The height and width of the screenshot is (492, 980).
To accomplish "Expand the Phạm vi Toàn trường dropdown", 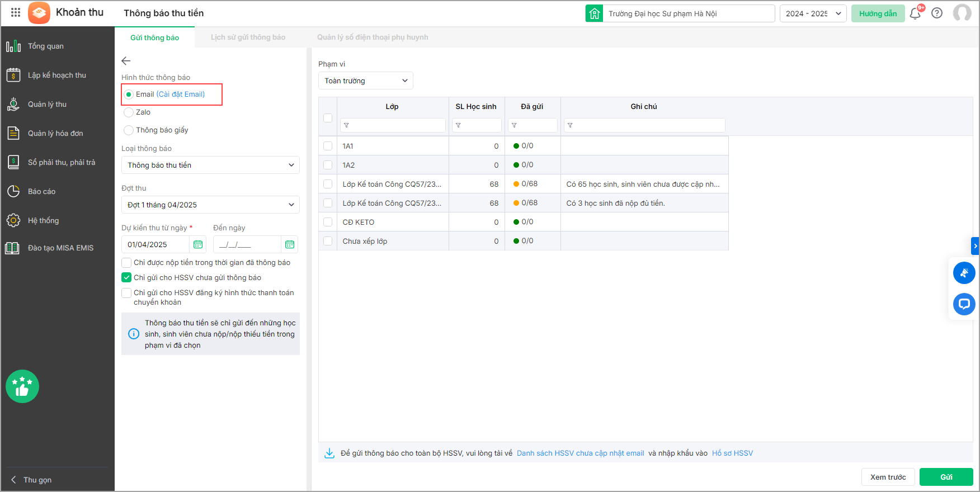I will click(x=366, y=81).
